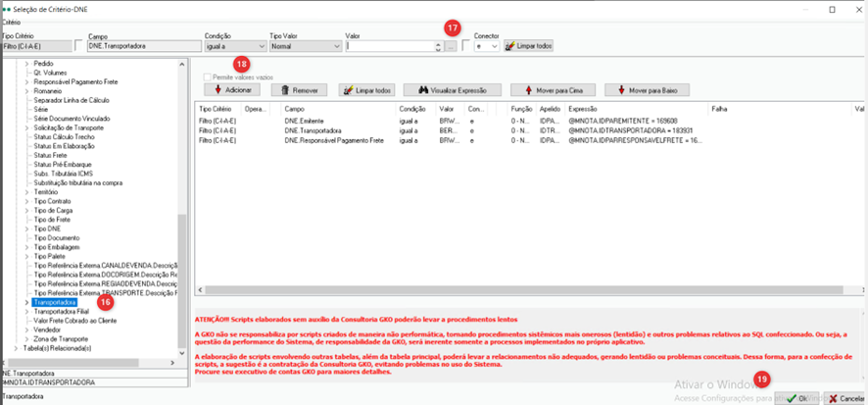Click the Valor field spinner arrows
This screenshot has height=405, width=868.
point(439,46)
